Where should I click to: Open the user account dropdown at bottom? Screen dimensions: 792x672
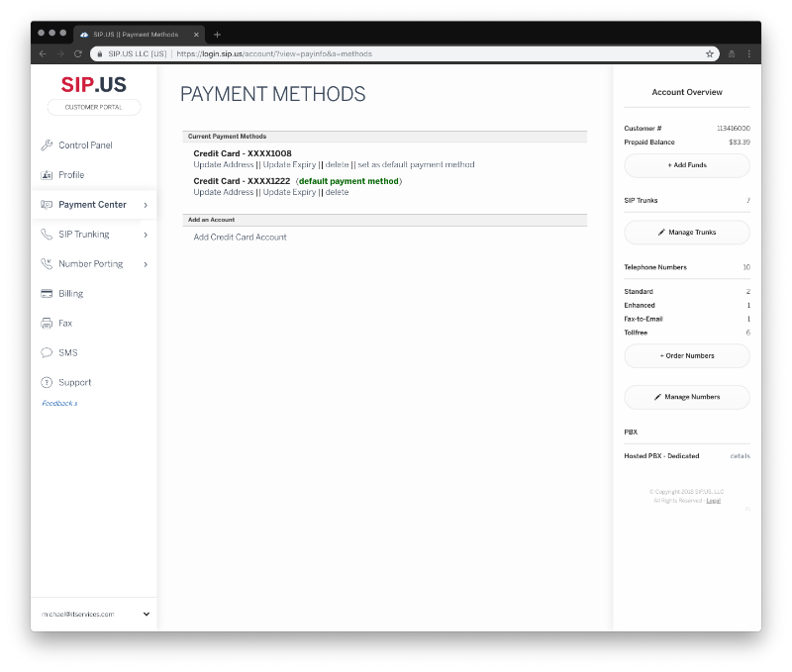pyautogui.click(x=147, y=614)
